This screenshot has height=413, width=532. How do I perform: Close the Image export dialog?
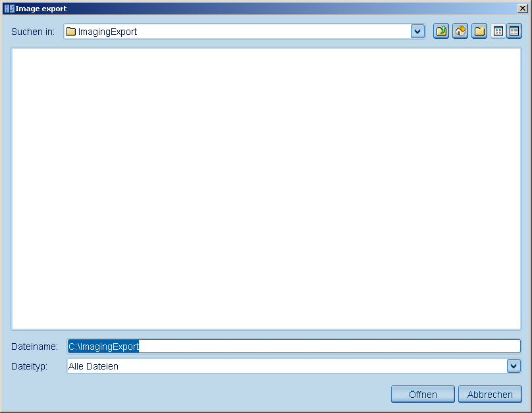point(521,9)
